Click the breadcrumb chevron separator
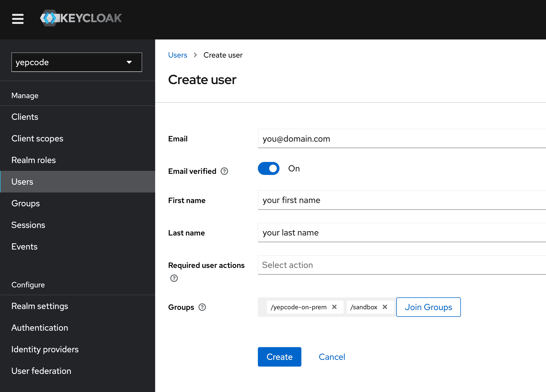 [x=195, y=55]
